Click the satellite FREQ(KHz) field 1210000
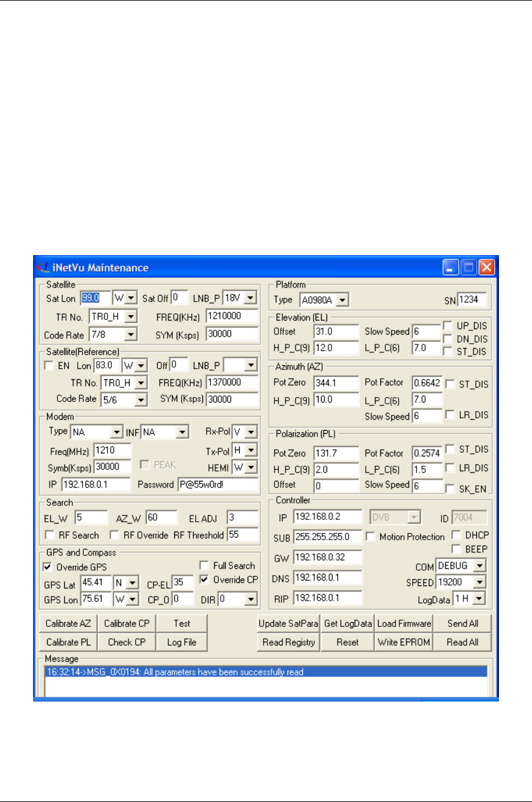 [232, 317]
